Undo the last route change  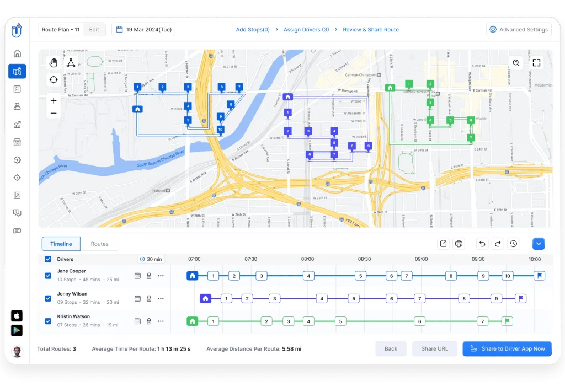(x=482, y=244)
